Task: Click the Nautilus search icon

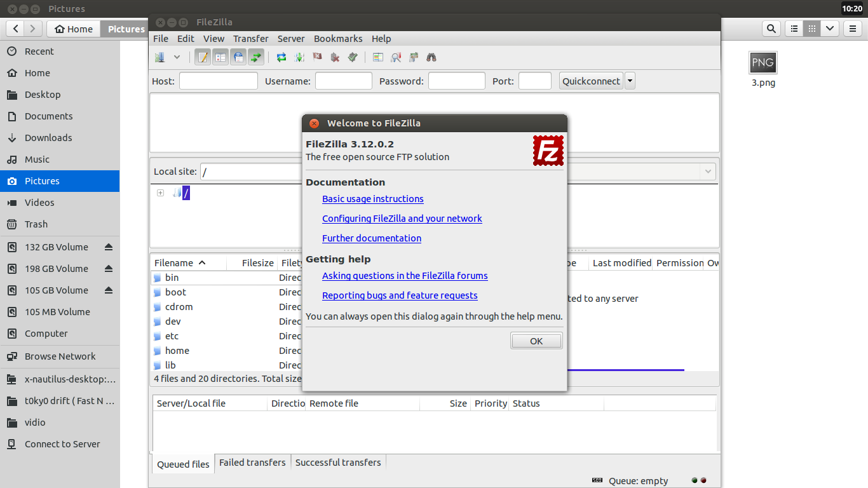Action: click(x=771, y=29)
